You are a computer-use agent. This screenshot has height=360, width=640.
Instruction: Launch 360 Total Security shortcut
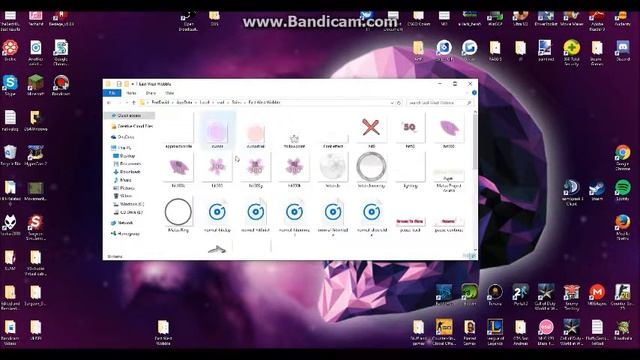(x=571, y=52)
